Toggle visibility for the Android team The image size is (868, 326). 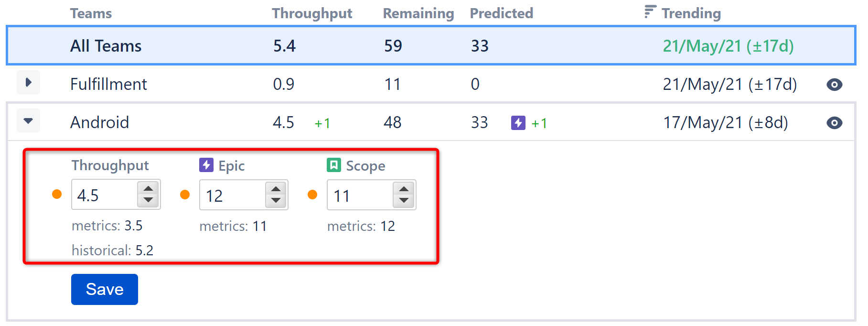click(x=834, y=123)
